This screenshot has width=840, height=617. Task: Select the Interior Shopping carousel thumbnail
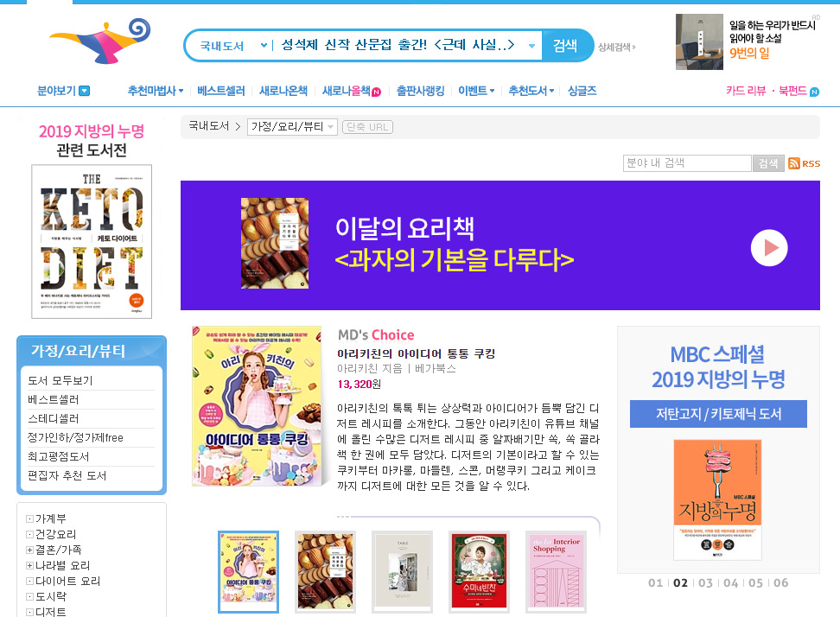click(x=556, y=571)
